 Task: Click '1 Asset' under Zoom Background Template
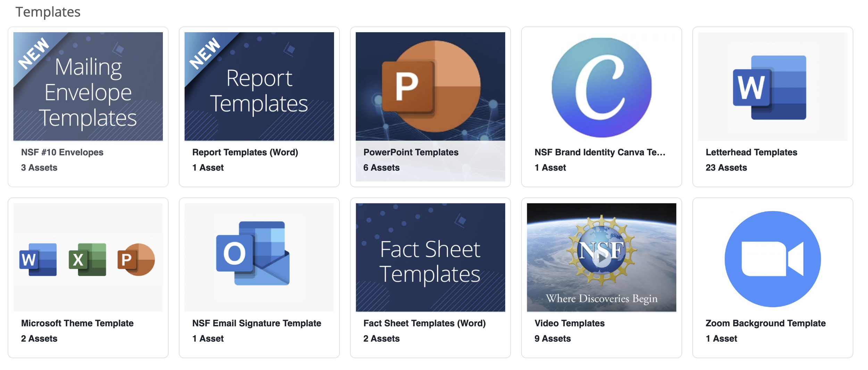click(x=721, y=338)
